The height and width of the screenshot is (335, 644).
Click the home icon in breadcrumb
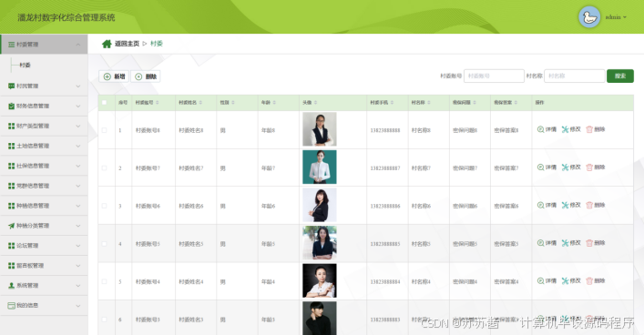(107, 44)
